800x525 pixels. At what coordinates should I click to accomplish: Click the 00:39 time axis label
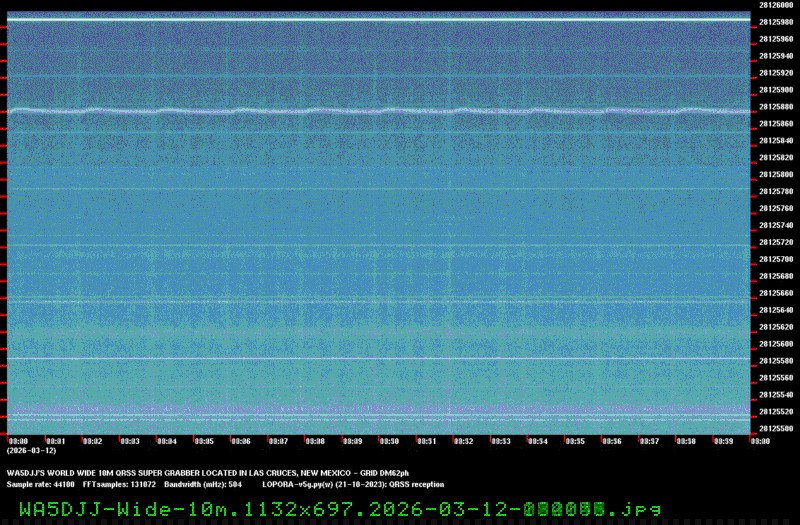point(722,441)
